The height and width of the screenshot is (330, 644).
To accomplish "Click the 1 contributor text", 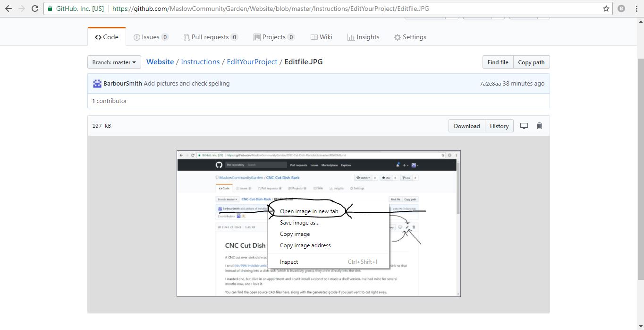I will [x=110, y=101].
